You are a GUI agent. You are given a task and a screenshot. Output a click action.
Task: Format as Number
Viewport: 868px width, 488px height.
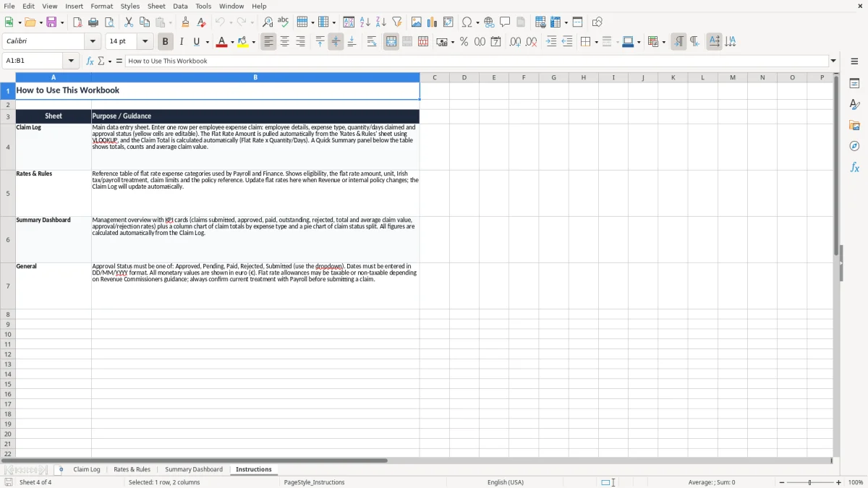(480, 42)
